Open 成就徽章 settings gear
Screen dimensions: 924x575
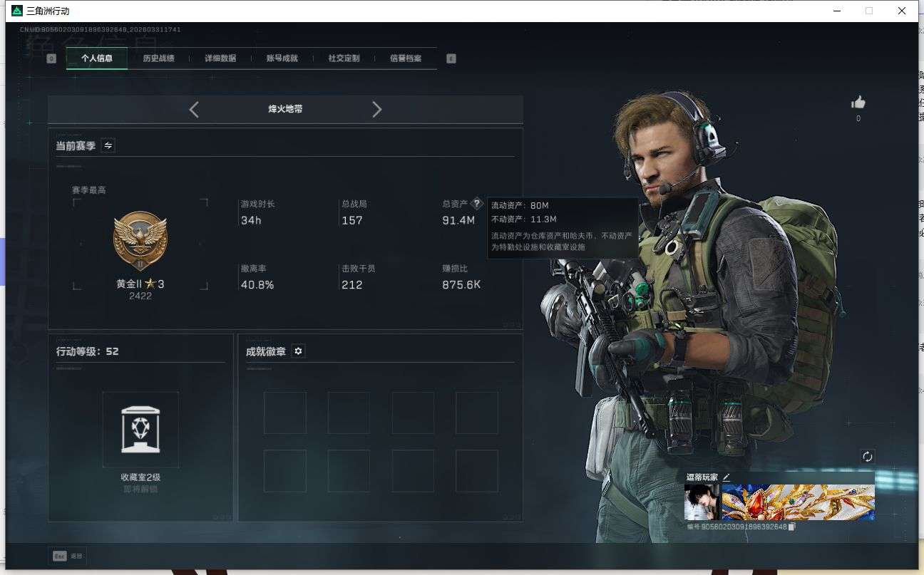click(x=298, y=351)
